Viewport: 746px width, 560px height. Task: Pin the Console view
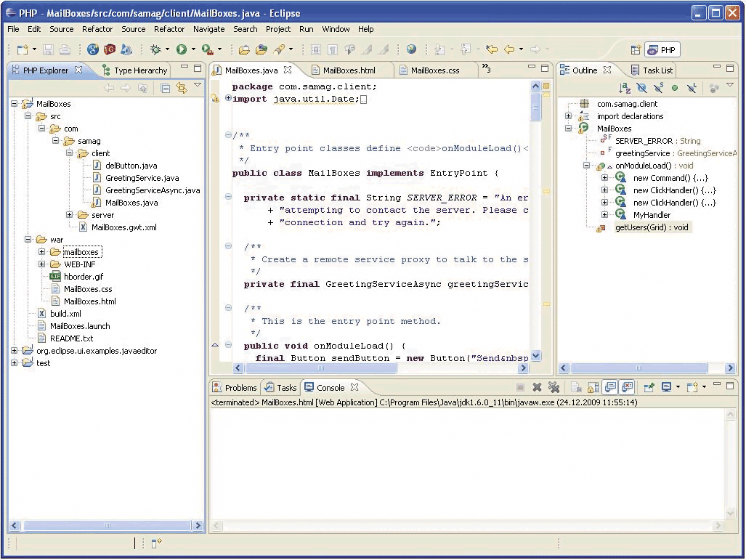pyautogui.click(x=648, y=388)
